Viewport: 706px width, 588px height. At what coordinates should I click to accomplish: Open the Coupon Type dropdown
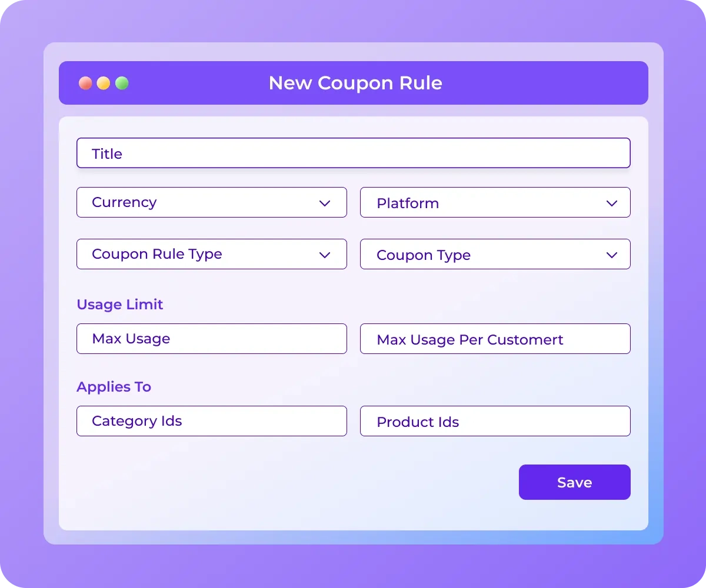tap(495, 254)
